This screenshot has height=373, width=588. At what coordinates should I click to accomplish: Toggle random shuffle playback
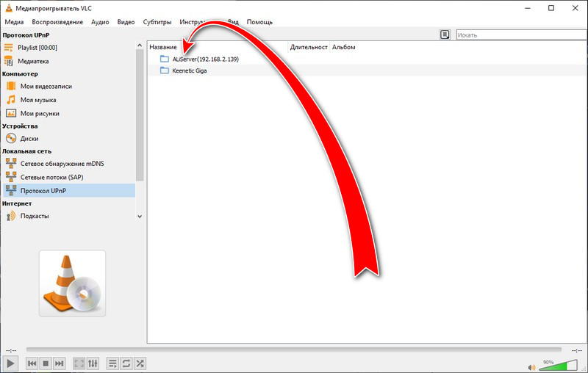pos(140,363)
